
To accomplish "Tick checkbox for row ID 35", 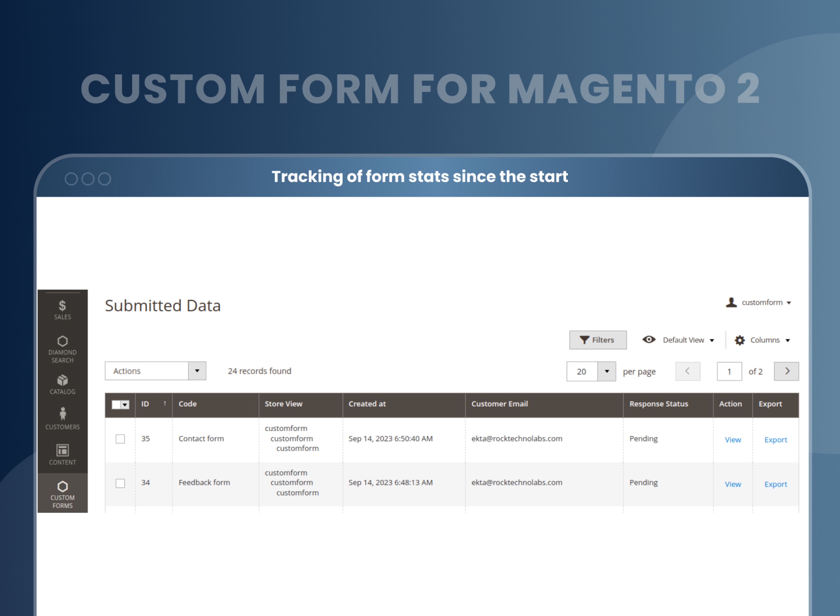I will [x=120, y=439].
